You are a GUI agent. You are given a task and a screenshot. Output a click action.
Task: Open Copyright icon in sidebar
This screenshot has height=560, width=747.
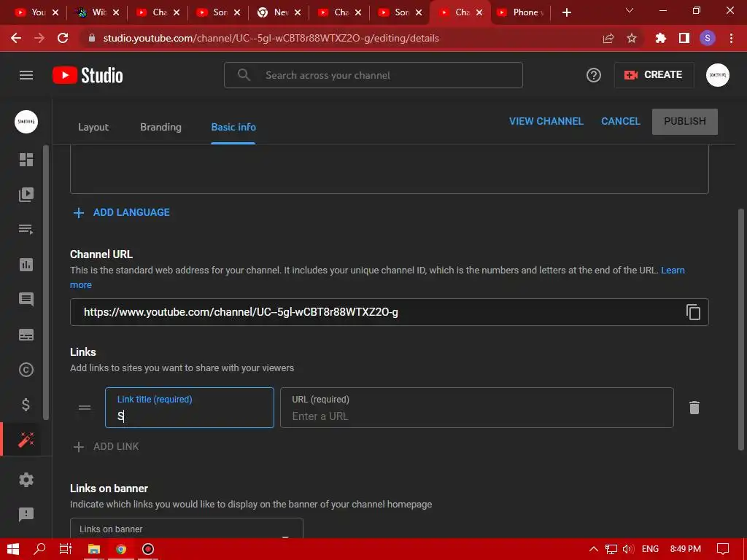pyautogui.click(x=26, y=370)
